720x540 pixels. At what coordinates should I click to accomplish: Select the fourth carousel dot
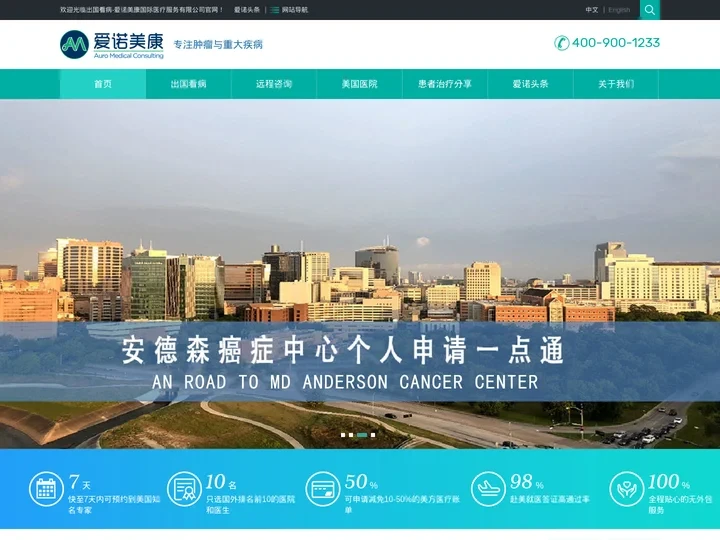(373, 434)
